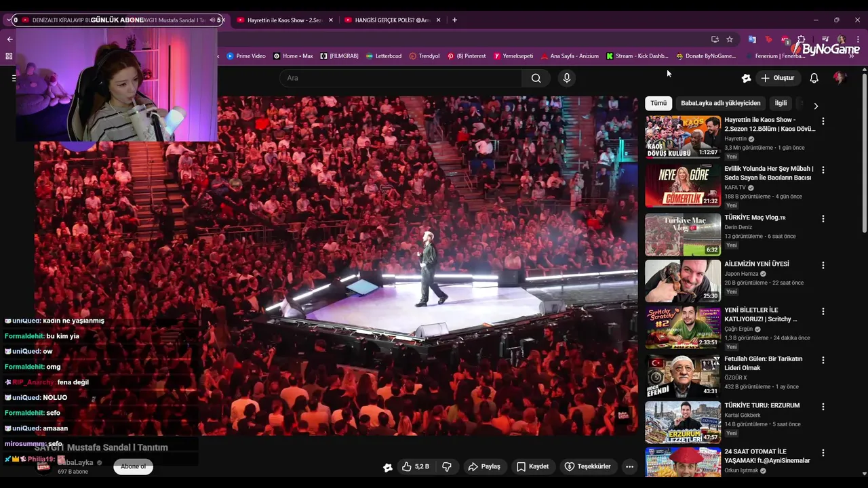
Task: Click the Abone ol subscribe button
Action: (133, 466)
